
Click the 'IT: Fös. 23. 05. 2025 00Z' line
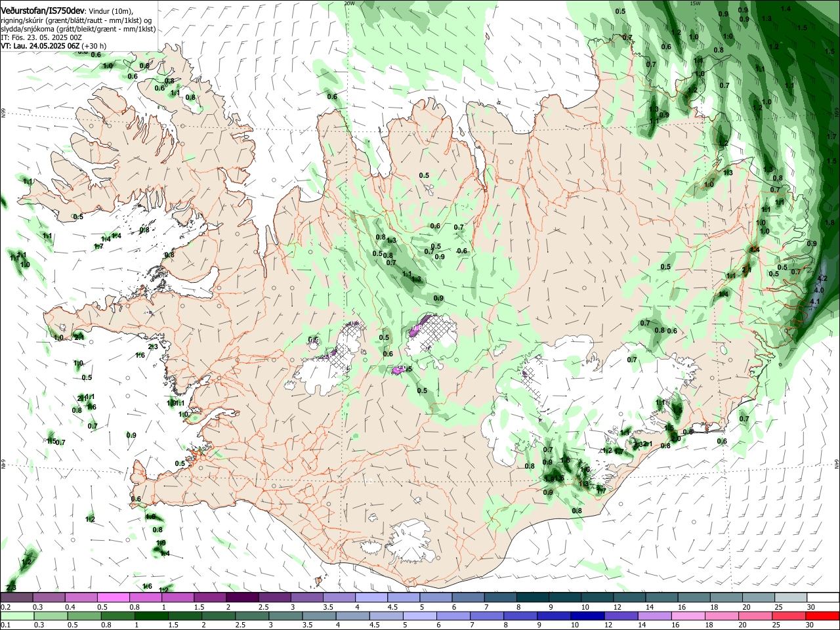click(41, 37)
